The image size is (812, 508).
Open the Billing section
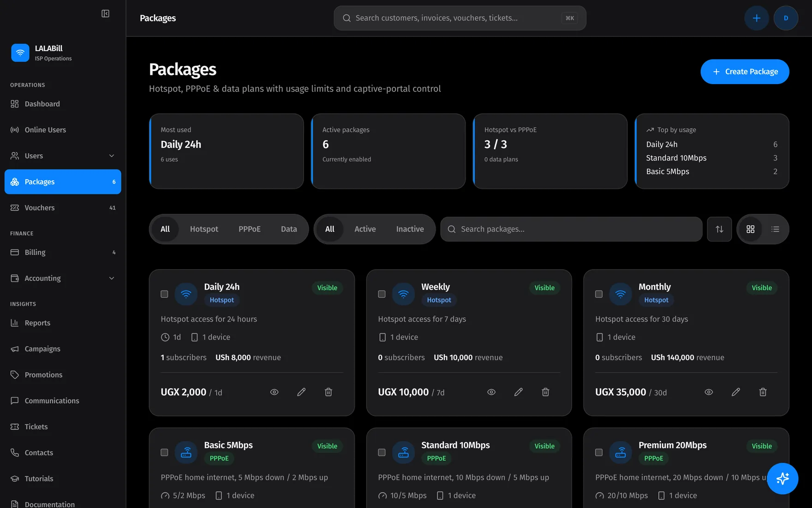tap(63, 252)
